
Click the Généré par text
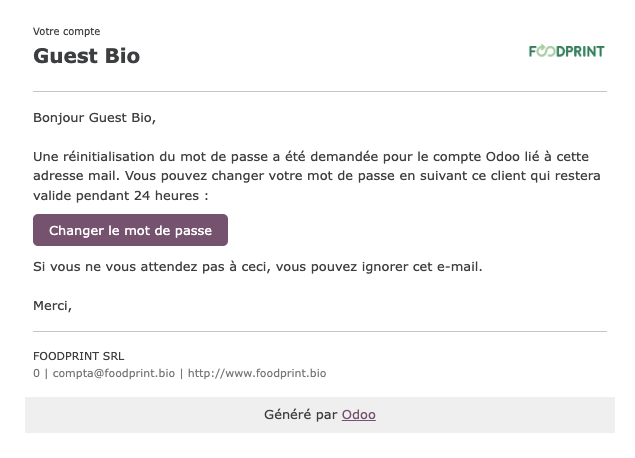coord(300,415)
